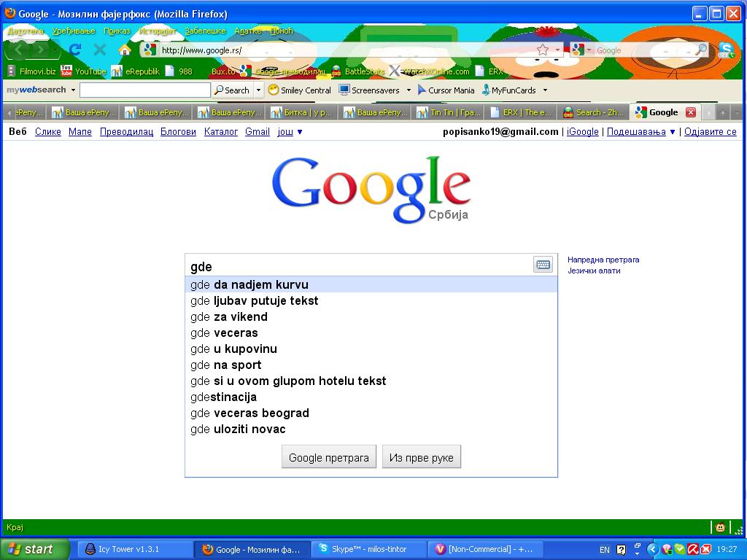This screenshot has width=747, height=560.
Task: Open the 988 bookmark
Action: tap(179, 71)
